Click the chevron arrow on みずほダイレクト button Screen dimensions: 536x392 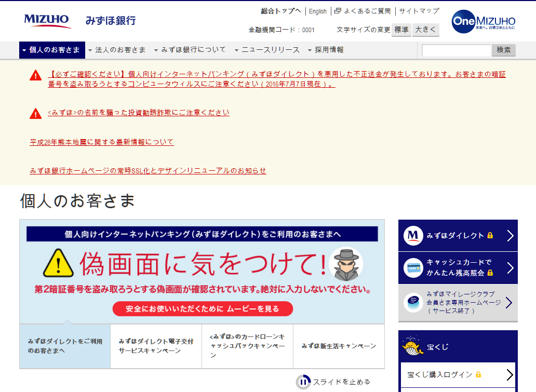(510, 236)
